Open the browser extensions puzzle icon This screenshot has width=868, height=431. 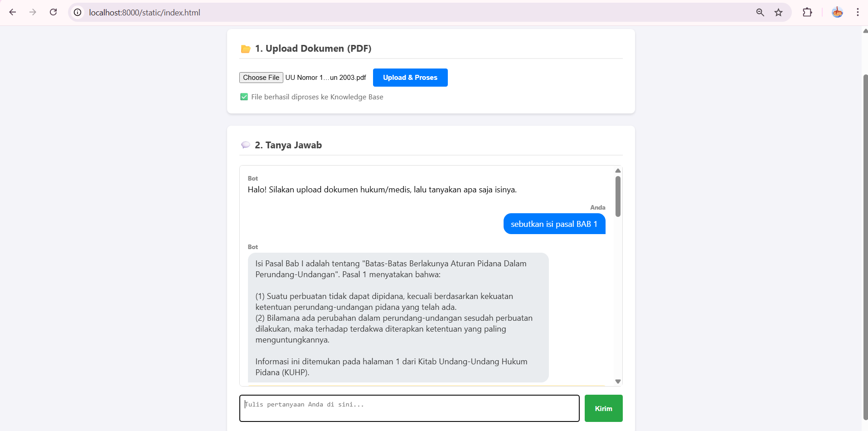point(807,12)
